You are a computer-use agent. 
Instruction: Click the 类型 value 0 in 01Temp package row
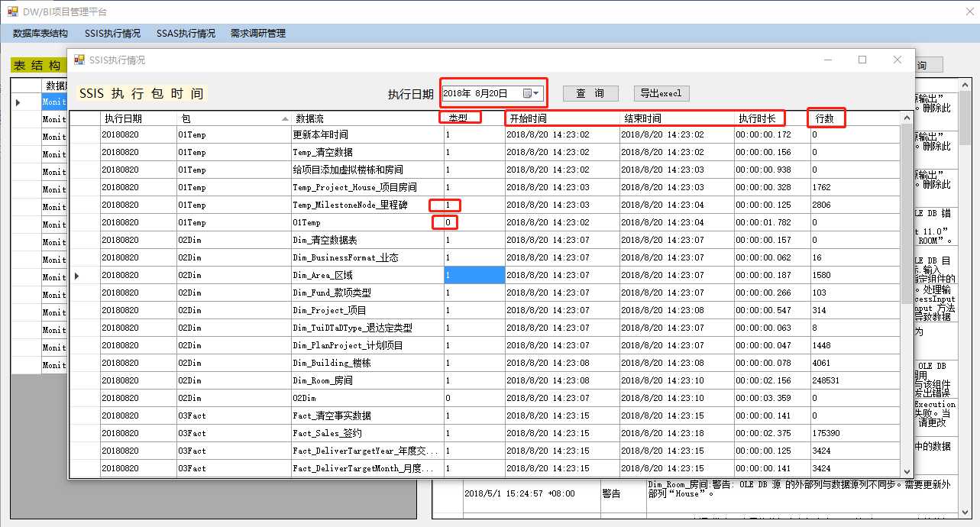[474, 222]
